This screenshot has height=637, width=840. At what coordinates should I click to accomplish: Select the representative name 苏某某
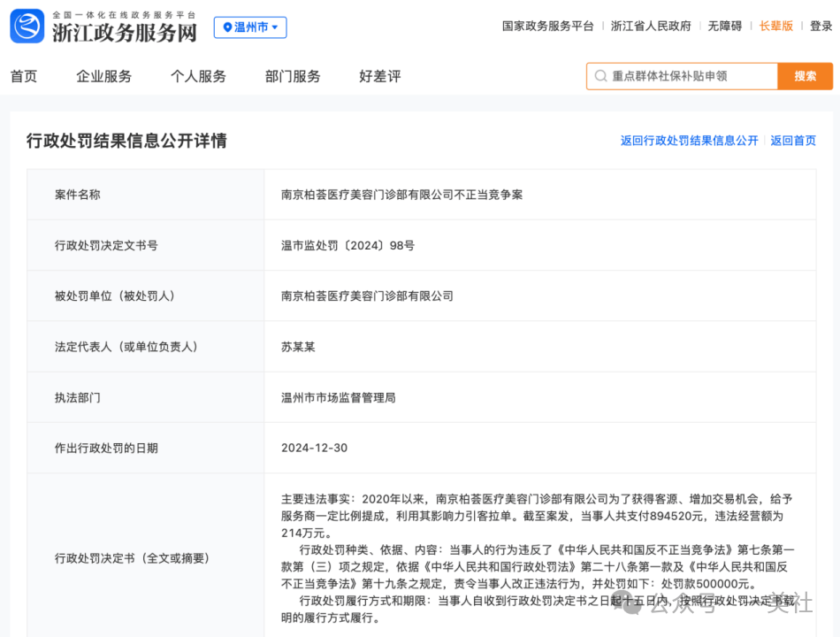(x=298, y=347)
